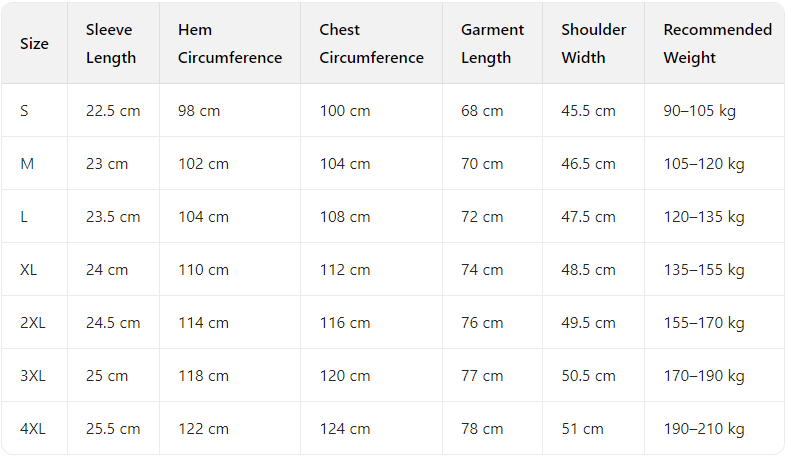Select the 90–105 kg recommended weight cell

coord(700,111)
